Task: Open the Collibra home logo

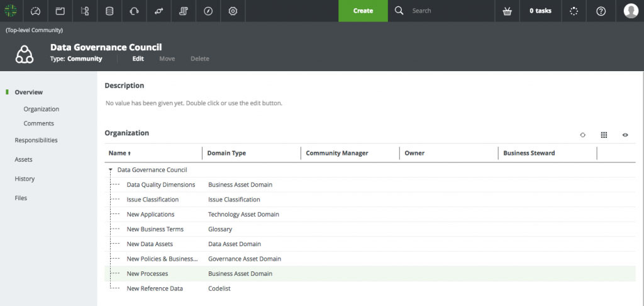Action: (11, 11)
